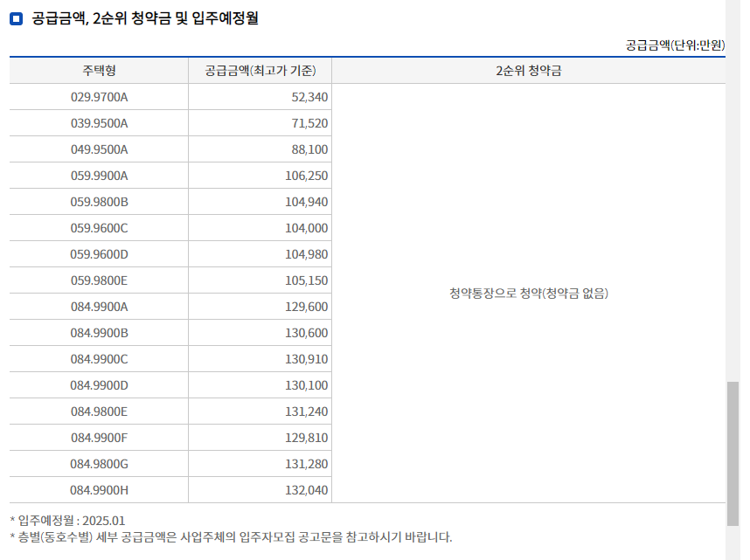Click the price 129,600

coord(307,307)
